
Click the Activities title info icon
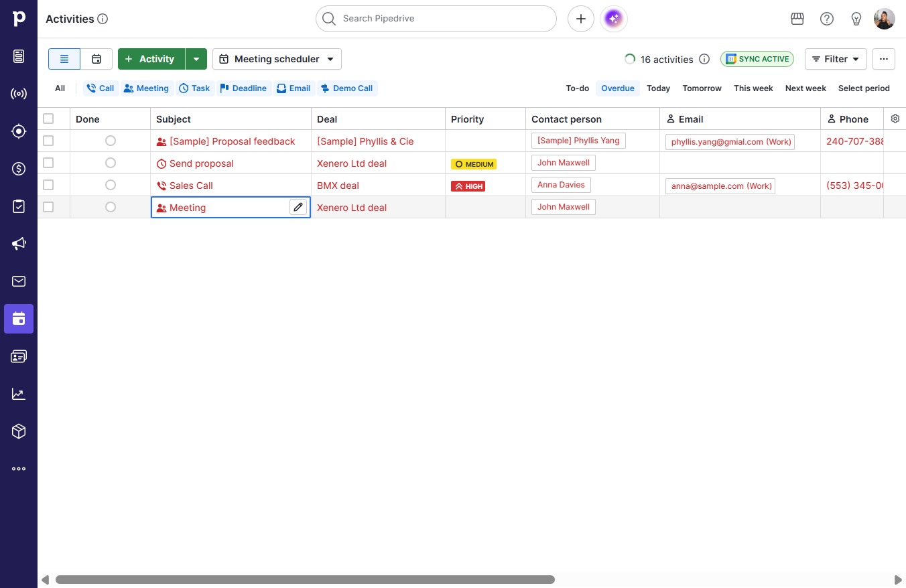[103, 19]
